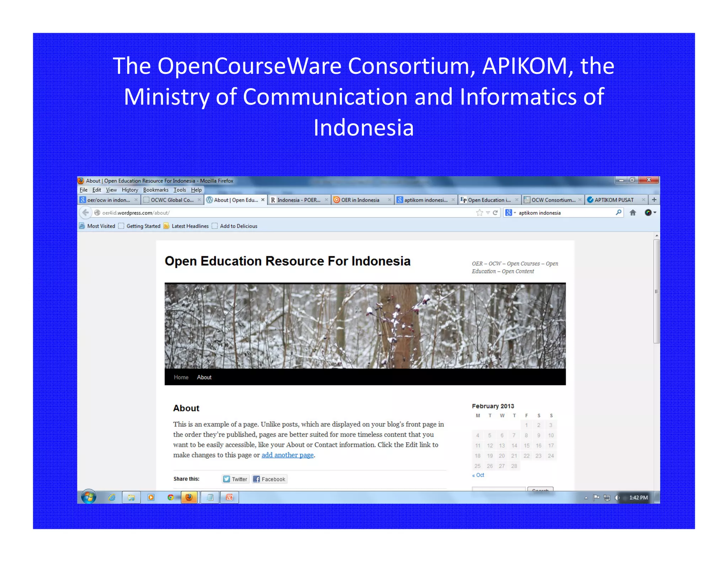Switch to 'OCW Consortium...' tab
Viewport: 728px width, 562px height.
(x=553, y=200)
